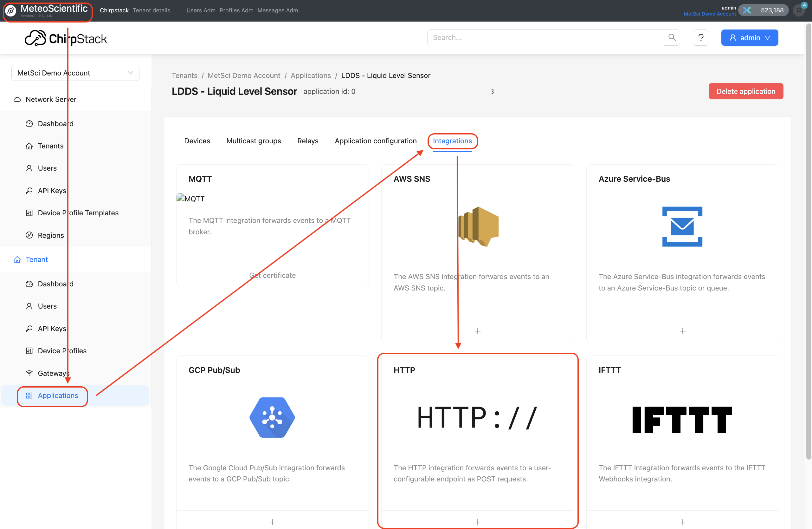Click the Applications grid icon
812x529 pixels.
[29, 395]
